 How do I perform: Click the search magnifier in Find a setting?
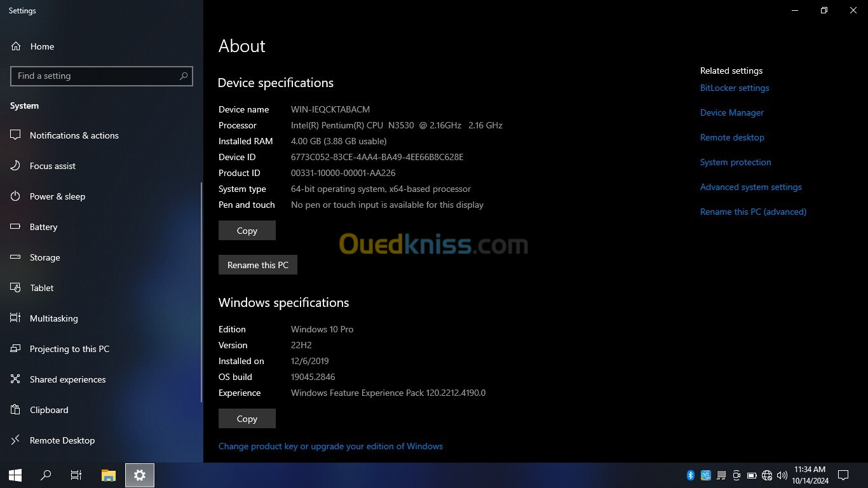pyautogui.click(x=184, y=76)
